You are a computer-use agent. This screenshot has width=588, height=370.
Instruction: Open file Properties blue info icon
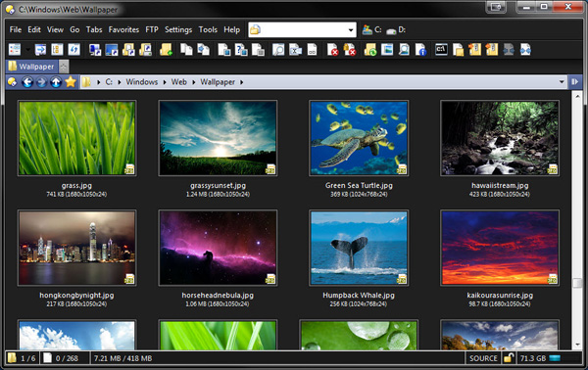tap(420, 50)
